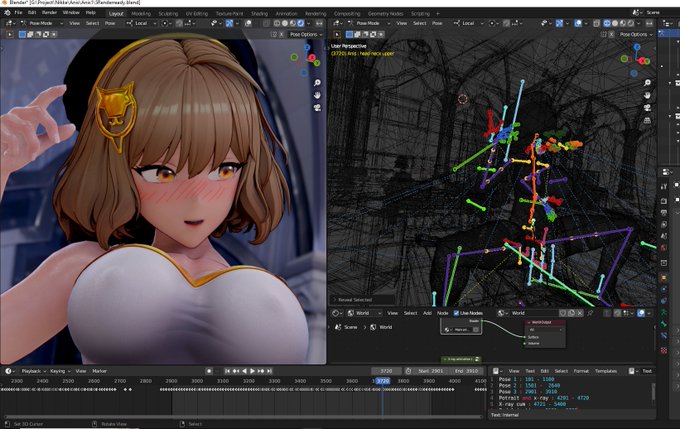Toggle auto keying record button
The height and width of the screenshot is (429, 680).
pos(209,371)
